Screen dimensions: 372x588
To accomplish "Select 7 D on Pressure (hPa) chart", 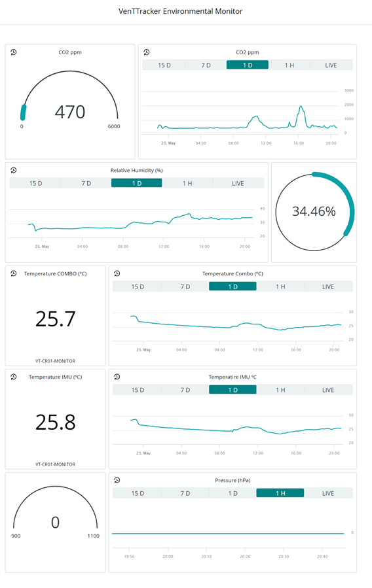I will click(x=185, y=493).
